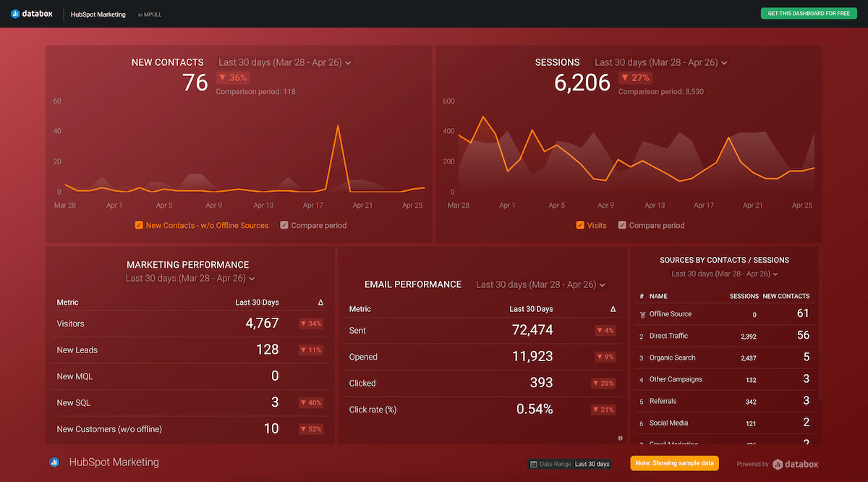
Task: Open Sessions date range dropdown
Action: tap(661, 63)
